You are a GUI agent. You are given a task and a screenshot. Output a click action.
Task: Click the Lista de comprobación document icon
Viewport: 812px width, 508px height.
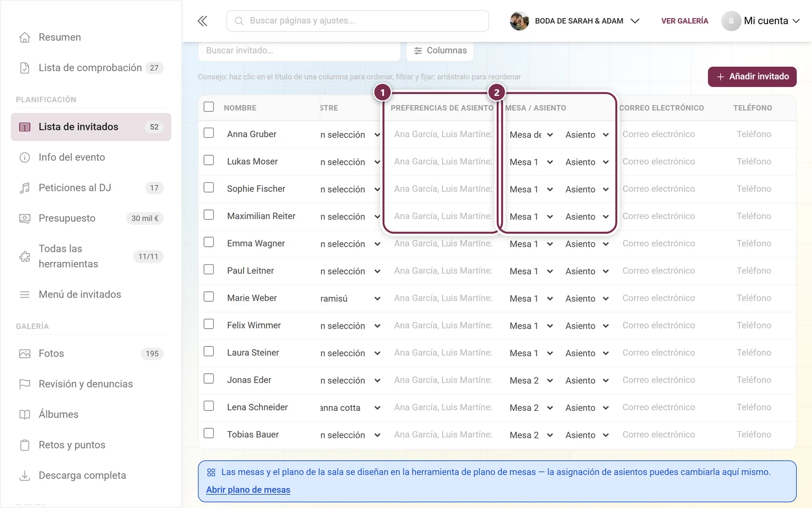coord(25,68)
